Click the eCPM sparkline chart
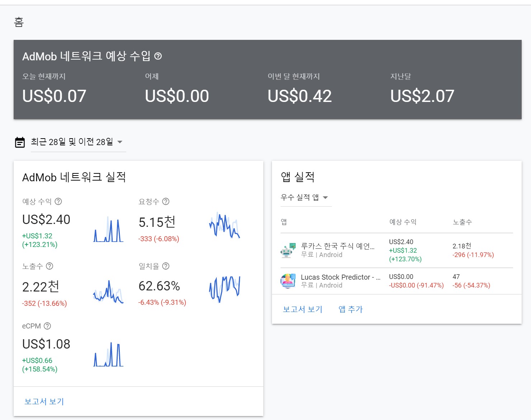This screenshot has height=420, width=531. point(108,354)
